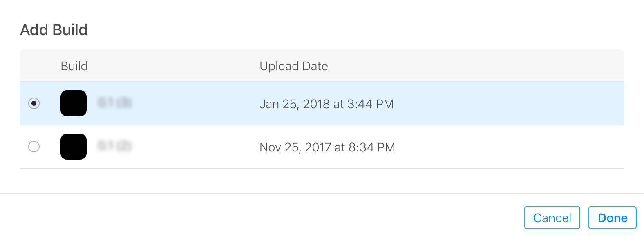Click the blank right end of the Nov 25 row

point(511,147)
